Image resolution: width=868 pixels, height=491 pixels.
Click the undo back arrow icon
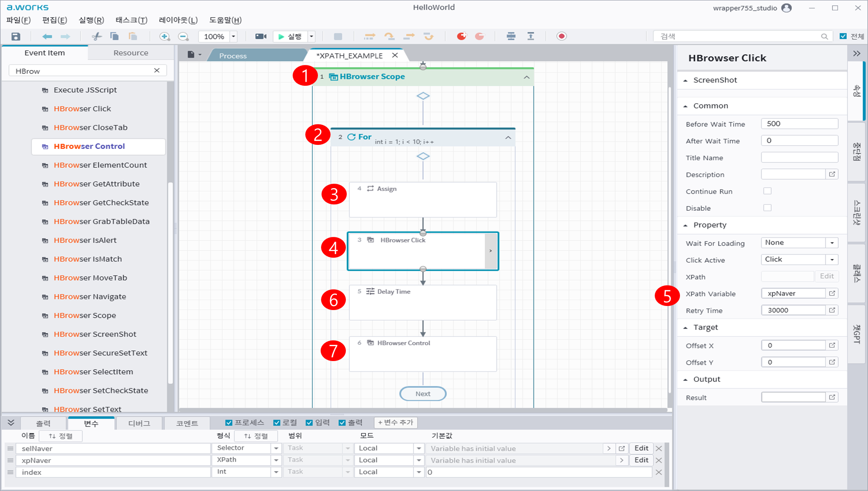click(47, 37)
